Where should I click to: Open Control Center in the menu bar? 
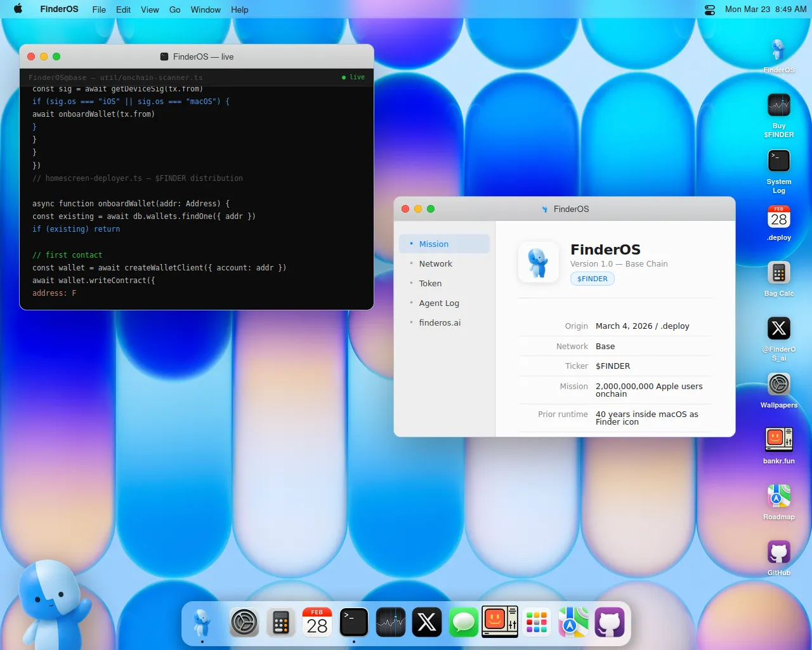pyautogui.click(x=710, y=10)
